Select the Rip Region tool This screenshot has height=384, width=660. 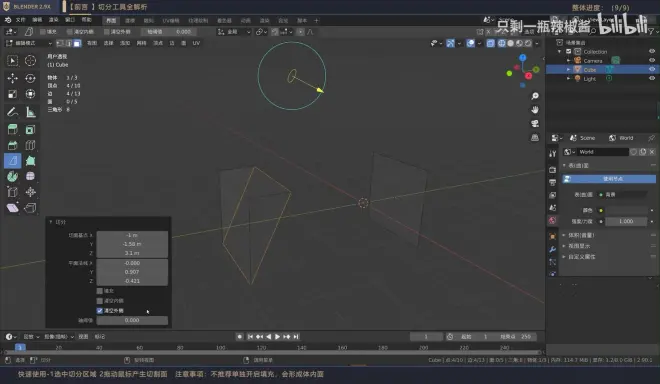pos(30,208)
